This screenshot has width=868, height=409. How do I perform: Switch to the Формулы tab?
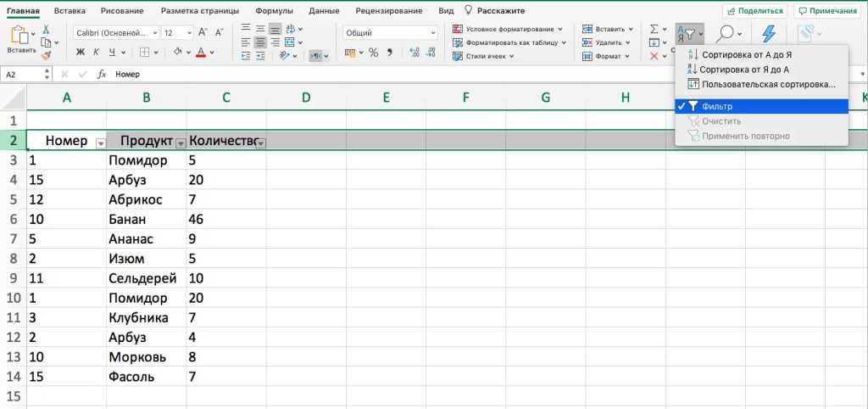point(274,10)
